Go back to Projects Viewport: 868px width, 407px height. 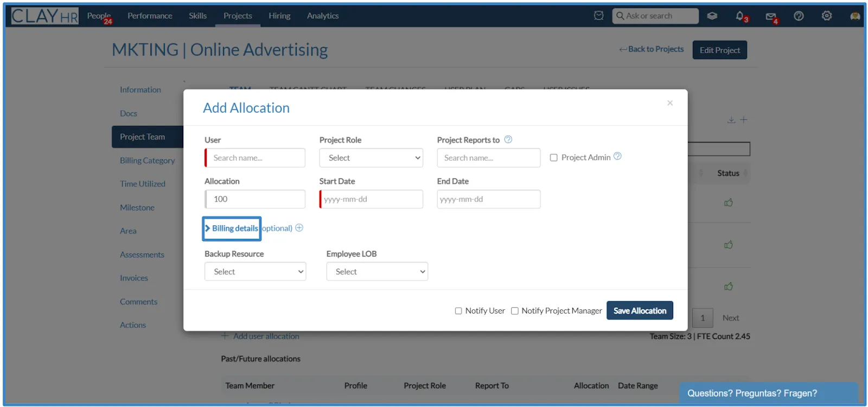[652, 49]
